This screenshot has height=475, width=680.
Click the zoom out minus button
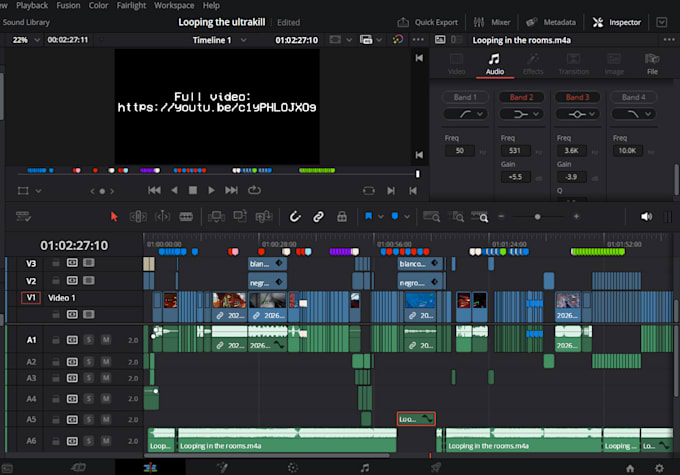[501, 216]
